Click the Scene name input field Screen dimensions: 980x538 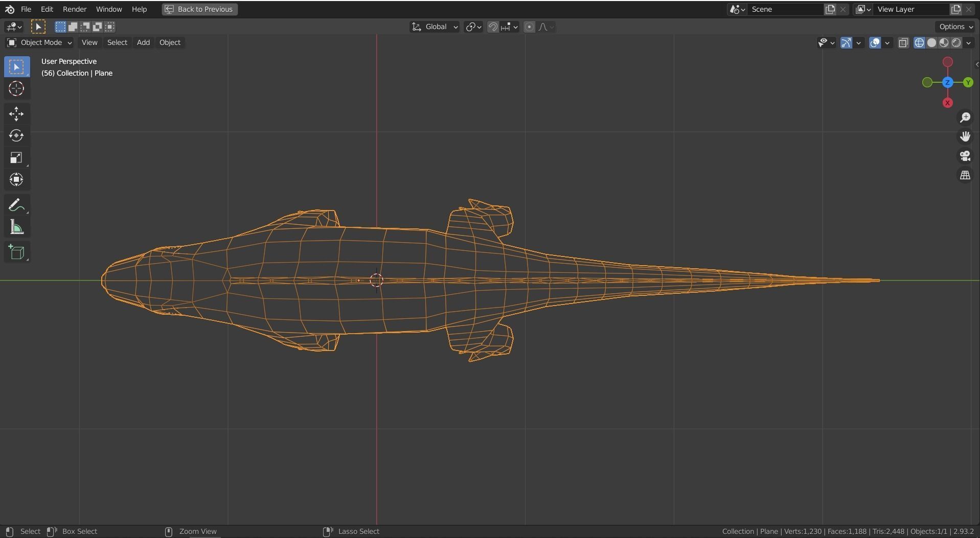pyautogui.click(x=787, y=9)
